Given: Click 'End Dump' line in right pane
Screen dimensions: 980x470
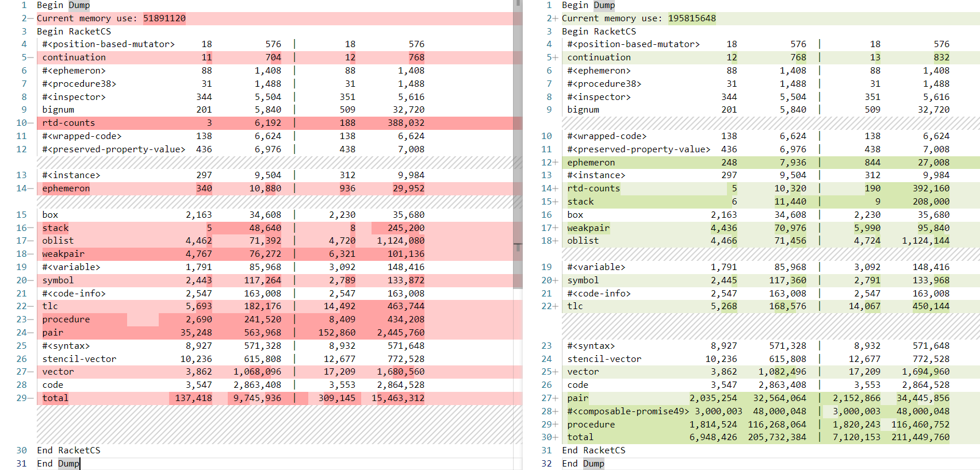Looking at the screenshot, I should tap(583, 464).
